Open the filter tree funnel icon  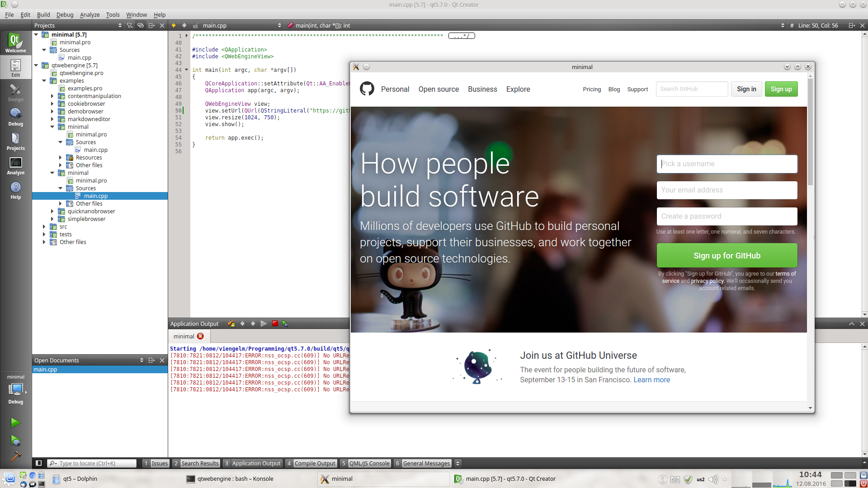point(130,25)
